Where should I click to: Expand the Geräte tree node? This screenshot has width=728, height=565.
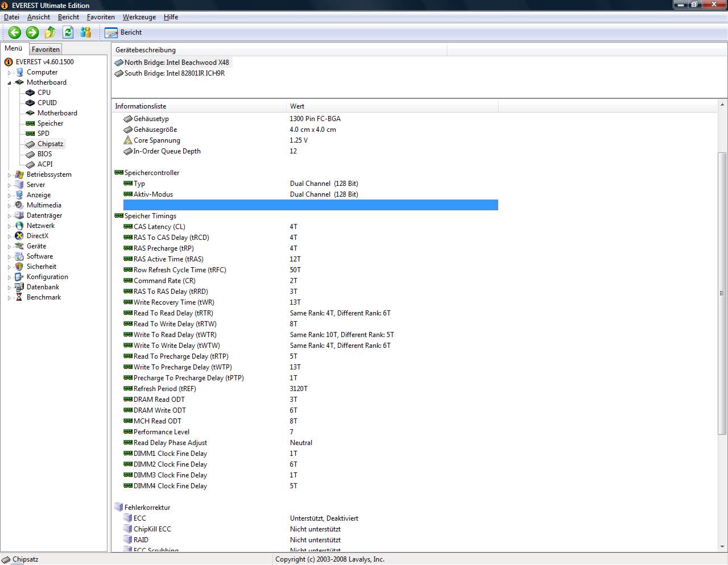pyautogui.click(x=9, y=247)
